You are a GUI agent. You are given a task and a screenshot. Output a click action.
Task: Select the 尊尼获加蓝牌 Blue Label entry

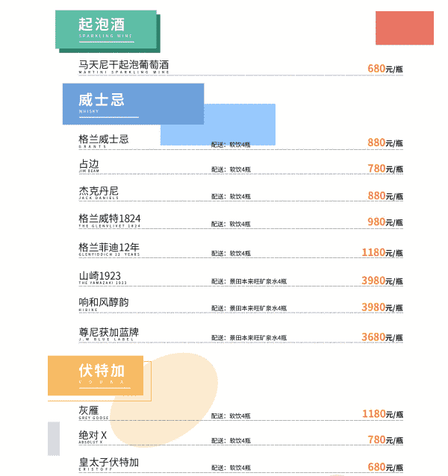pyautogui.click(x=109, y=334)
